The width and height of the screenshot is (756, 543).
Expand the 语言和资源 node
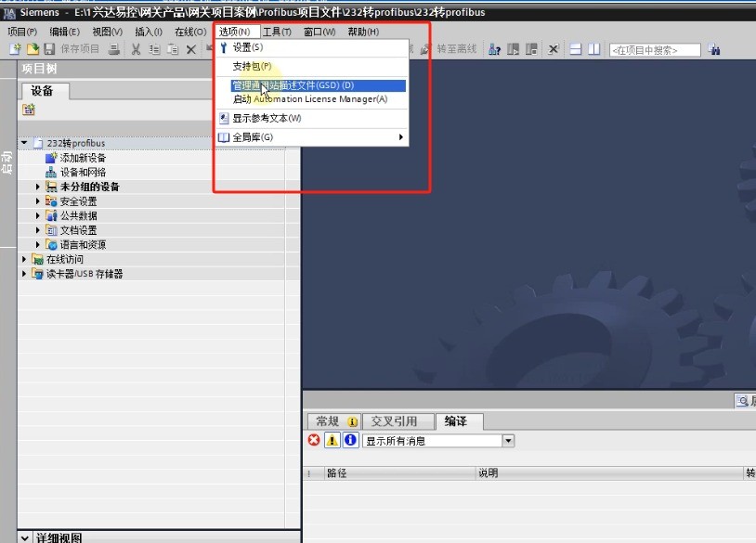(37, 245)
